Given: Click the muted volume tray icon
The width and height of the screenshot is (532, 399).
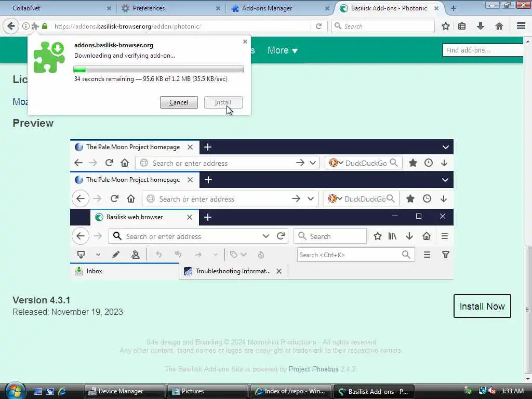Looking at the screenshot, I should (x=493, y=391).
